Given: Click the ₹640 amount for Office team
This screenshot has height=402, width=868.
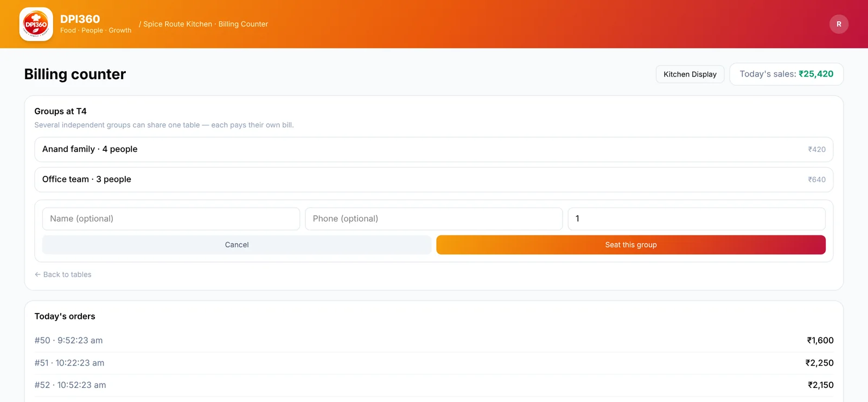Looking at the screenshot, I should click(x=817, y=180).
